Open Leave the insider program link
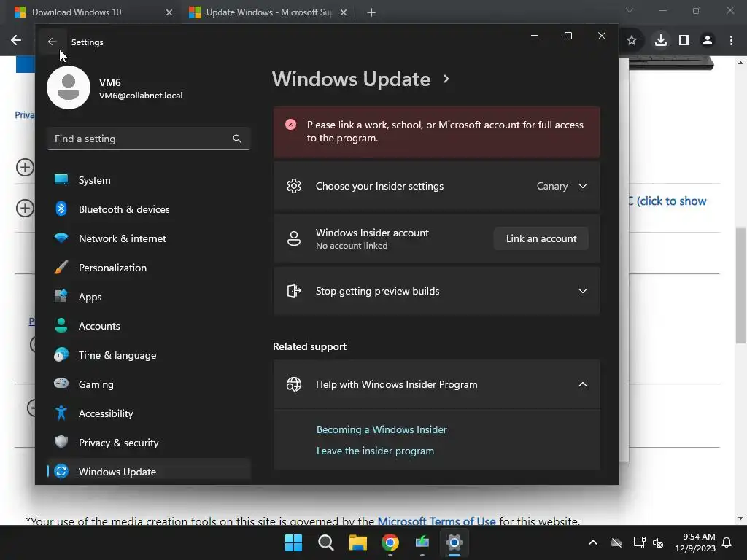This screenshot has width=747, height=560. point(376,451)
